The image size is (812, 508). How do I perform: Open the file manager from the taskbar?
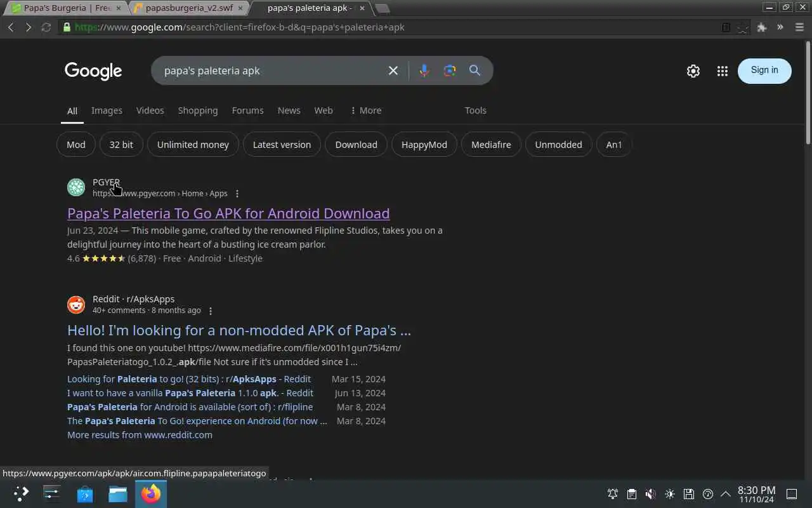pos(118,494)
